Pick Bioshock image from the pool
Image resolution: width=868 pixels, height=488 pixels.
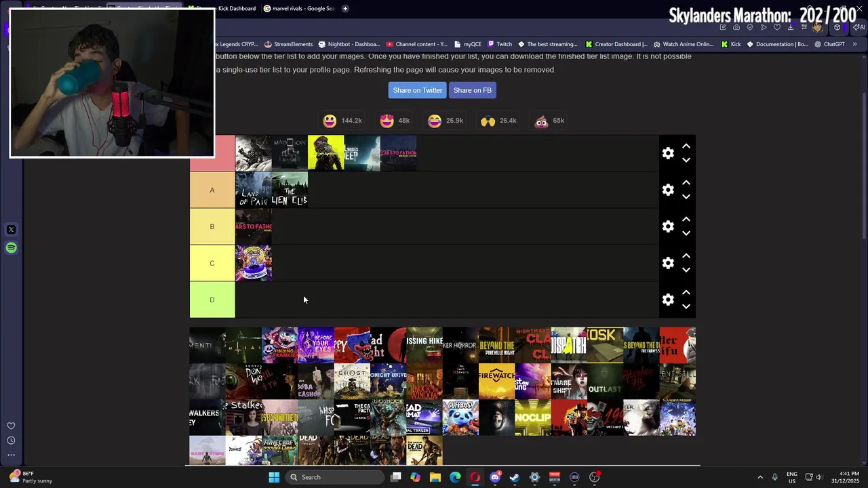coord(388,418)
